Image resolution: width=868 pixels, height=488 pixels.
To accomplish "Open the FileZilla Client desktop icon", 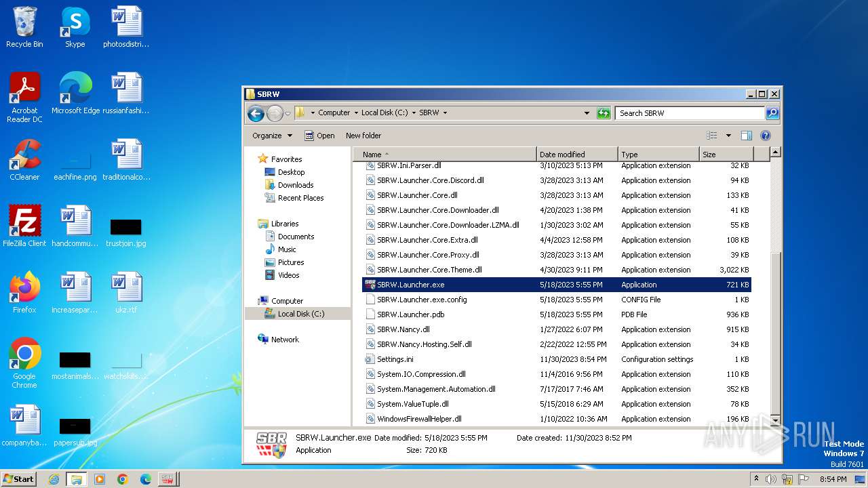I will [24, 226].
